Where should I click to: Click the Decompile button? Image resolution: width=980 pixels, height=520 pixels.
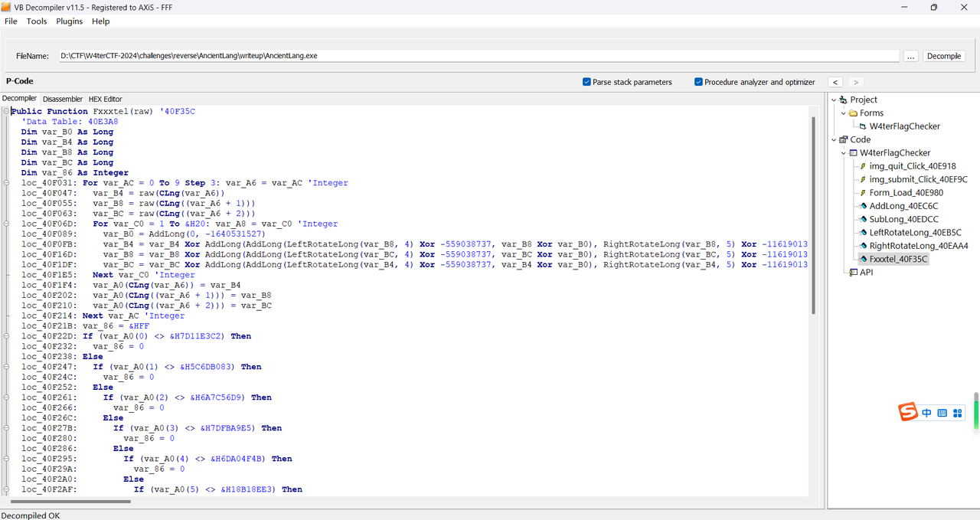[x=943, y=56]
